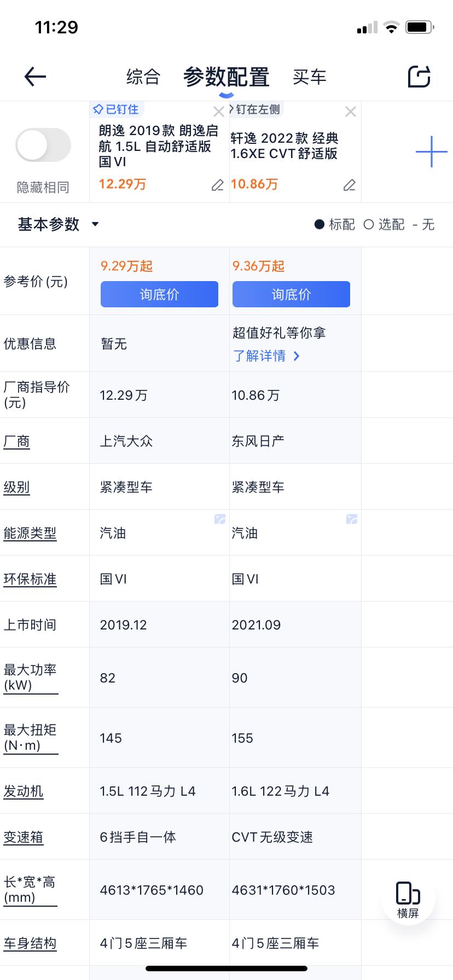Screen dimensions: 453x980
Task: Select 朗逸 2019款 car title
Action: (159, 146)
